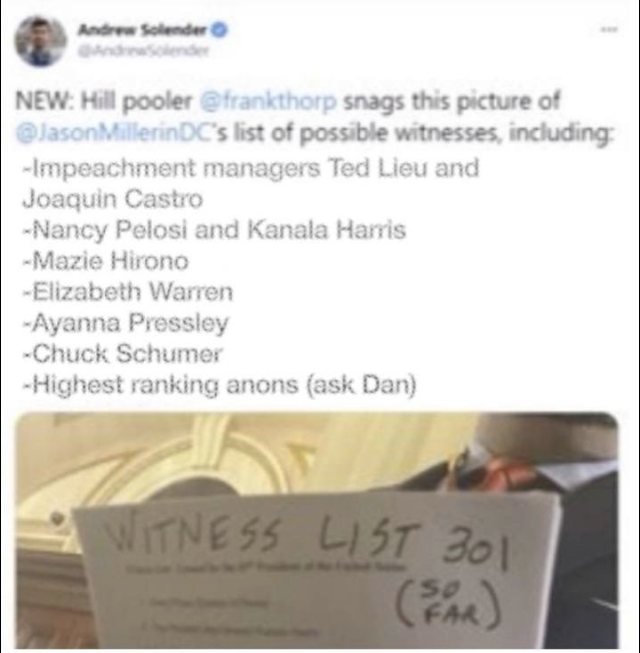The height and width of the screenshot is (653, 640).
Task: Click the Andrew Solender display name
Action: click(x=144, y=30)
